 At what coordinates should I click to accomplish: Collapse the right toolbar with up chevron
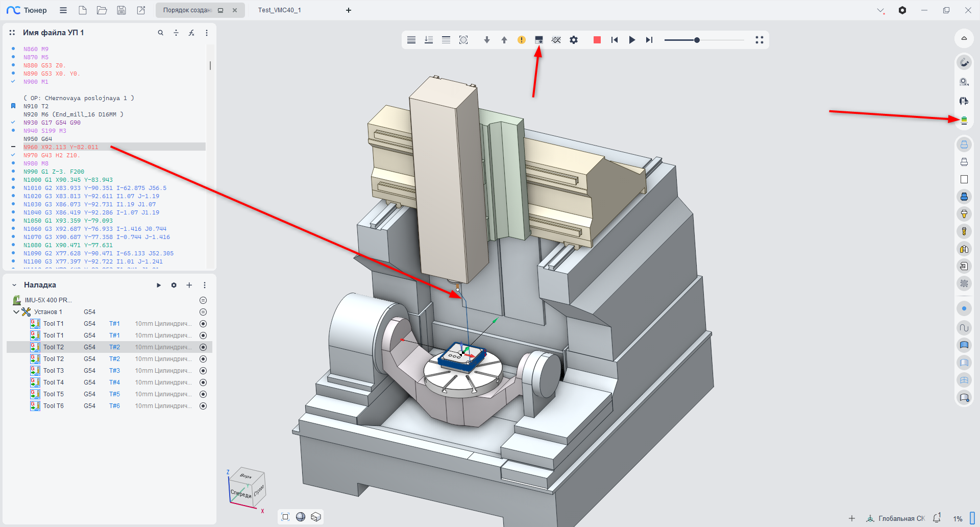coord(964,38)
